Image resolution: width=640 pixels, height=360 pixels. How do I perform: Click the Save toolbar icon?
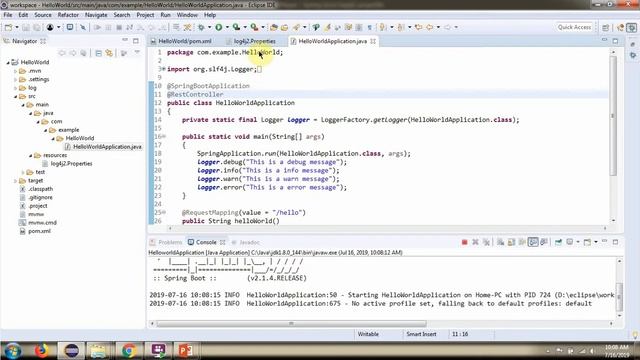(26, 27)
